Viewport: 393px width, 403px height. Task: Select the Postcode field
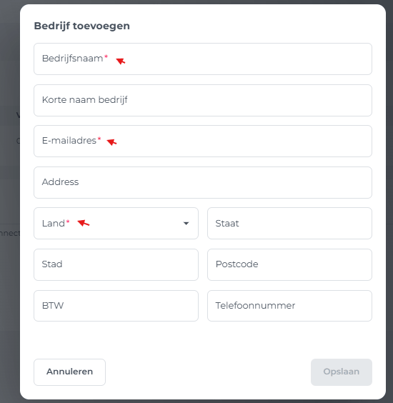coord(290,265)
